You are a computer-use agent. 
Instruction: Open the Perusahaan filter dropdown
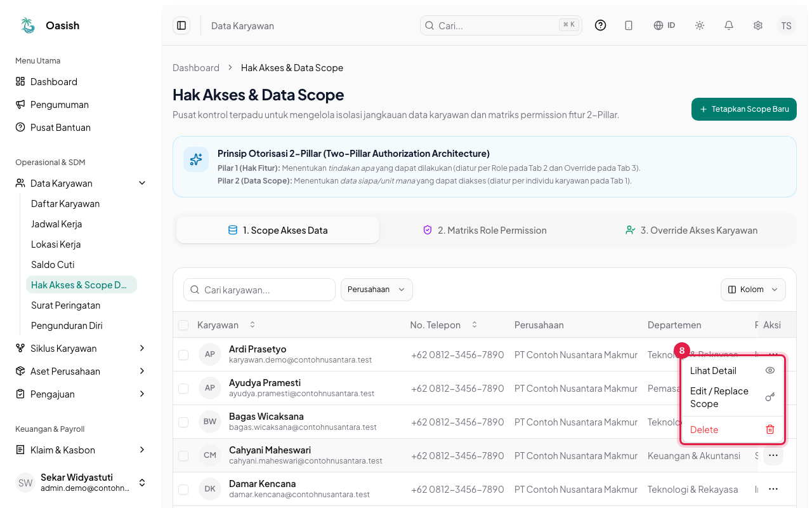(x=377, y=290)
